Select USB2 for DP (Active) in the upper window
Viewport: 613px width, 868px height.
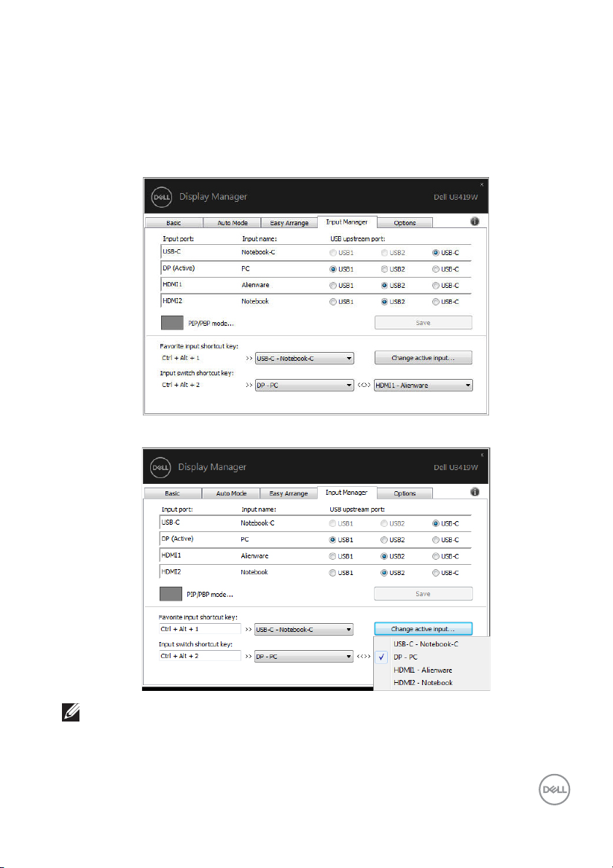(x=385, y=268)
